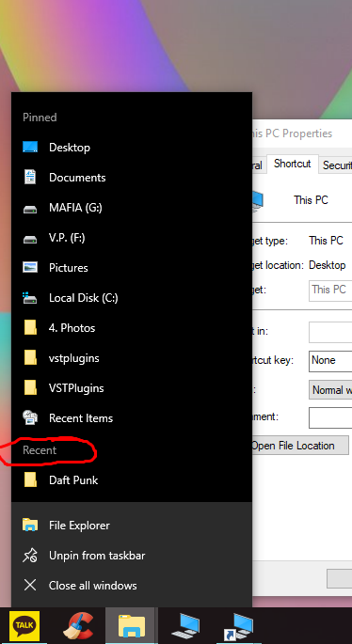Click the File Explorer taskbar button
The width and height of the screenshot is (352, 644).
point(132,626)
